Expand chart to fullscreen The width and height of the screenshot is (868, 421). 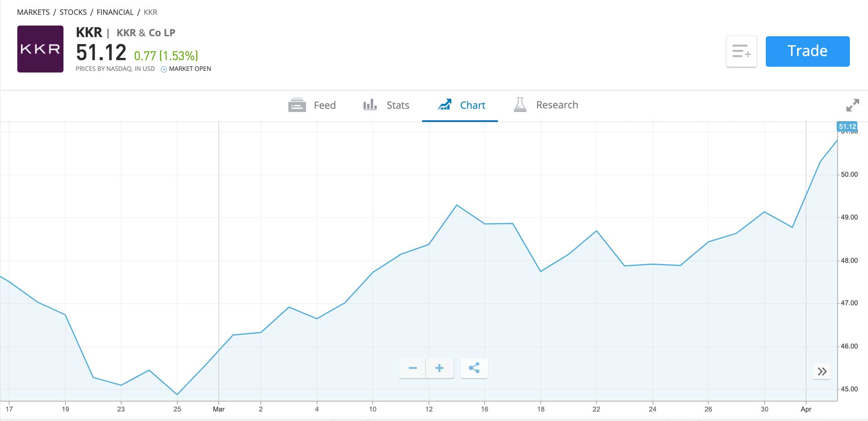(x=852, y=105)
